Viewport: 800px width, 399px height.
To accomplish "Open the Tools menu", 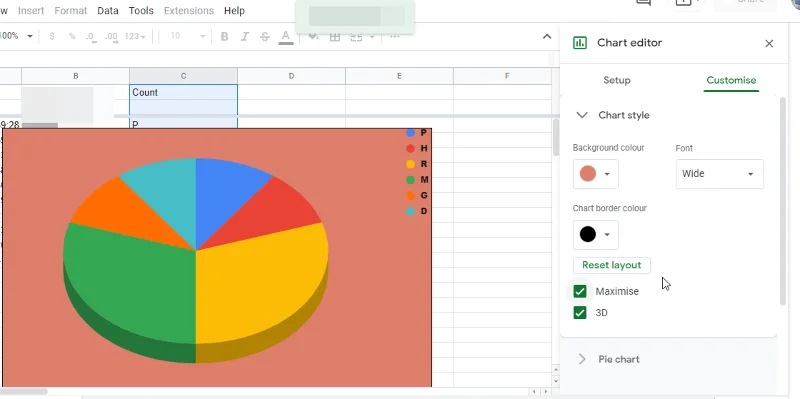I will (x=141, y=11).
